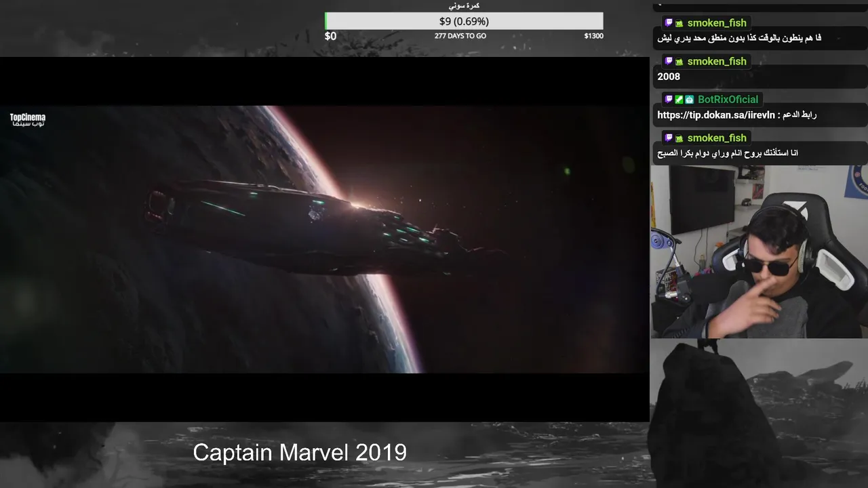The width and height of the screenshot is (868, 488).
Task: Click the last Arabic chat message from smoken_fish
Action: pos(728,154)
